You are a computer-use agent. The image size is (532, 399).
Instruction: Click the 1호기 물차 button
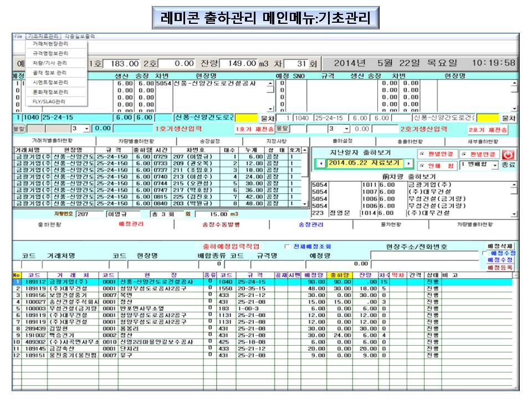click(x=267, y=118)
